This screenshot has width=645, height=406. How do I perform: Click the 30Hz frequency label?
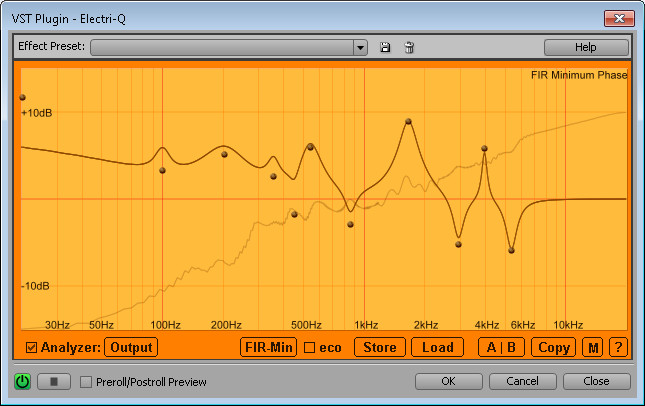57,325
